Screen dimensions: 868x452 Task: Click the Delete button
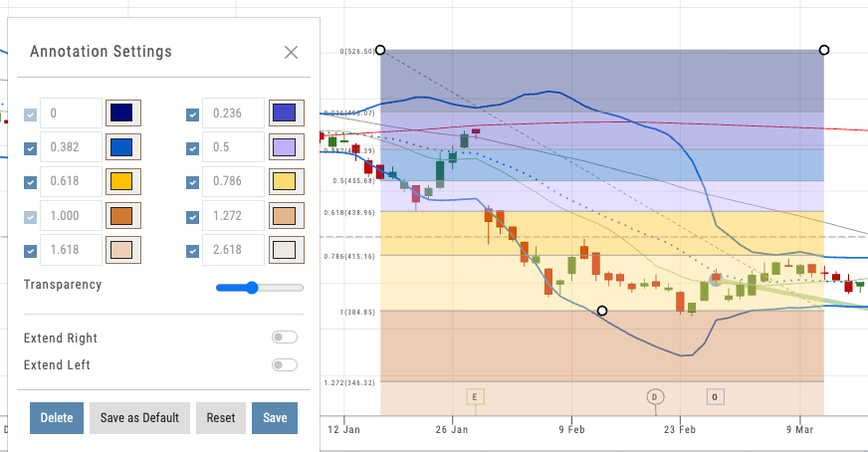pyautogui.click(x=57, y=418)
